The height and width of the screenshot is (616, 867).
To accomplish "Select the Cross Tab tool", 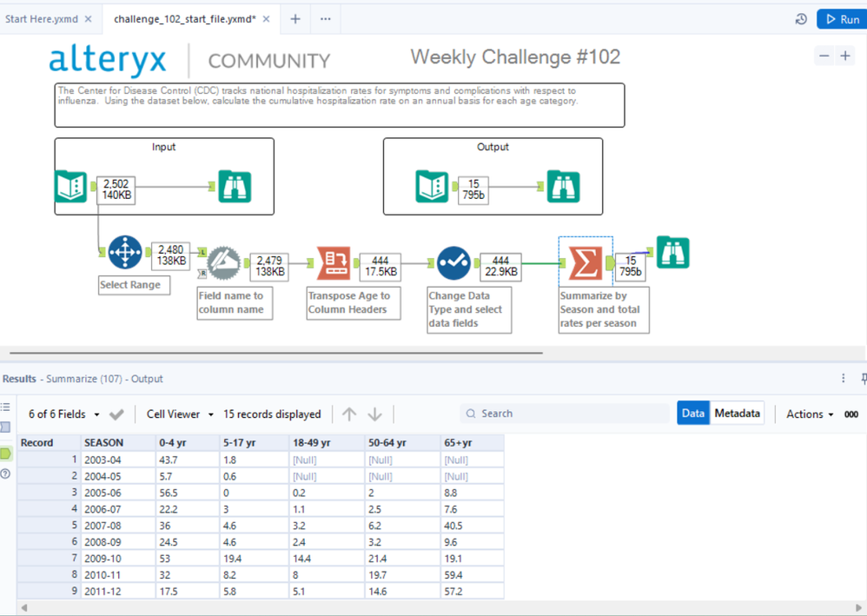I will tap(334, 262).
